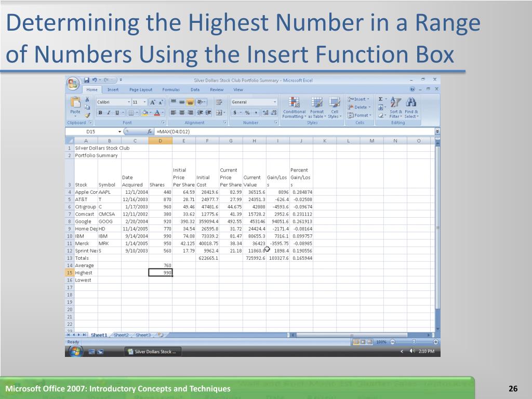Open the Review ribbon tab

(x=217, y=89)
